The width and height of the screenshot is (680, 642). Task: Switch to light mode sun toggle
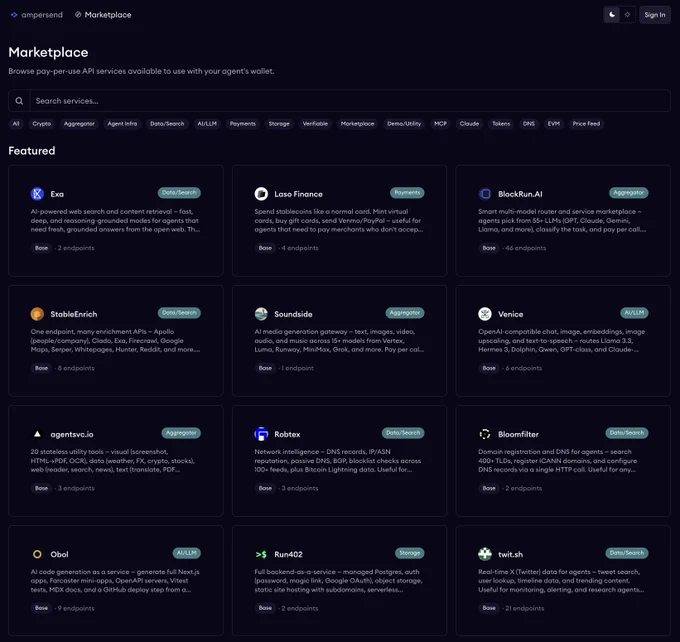coord(627,15)
